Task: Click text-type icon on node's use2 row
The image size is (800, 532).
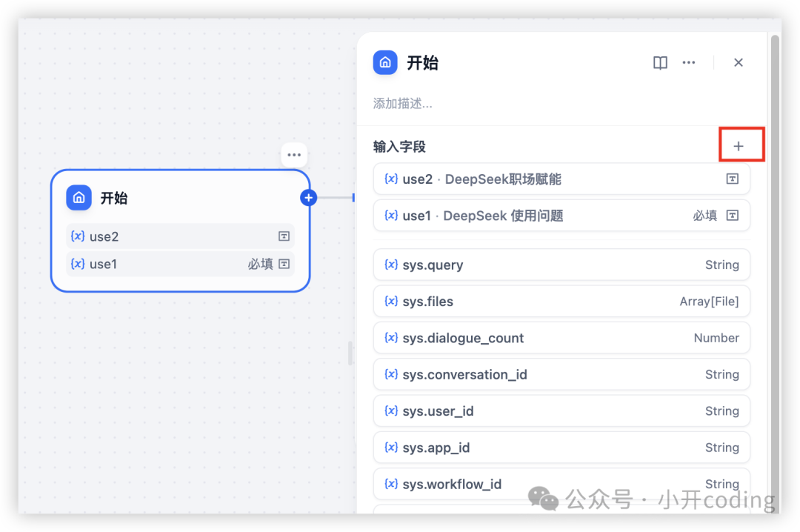Action: click(x=284, y=236)
